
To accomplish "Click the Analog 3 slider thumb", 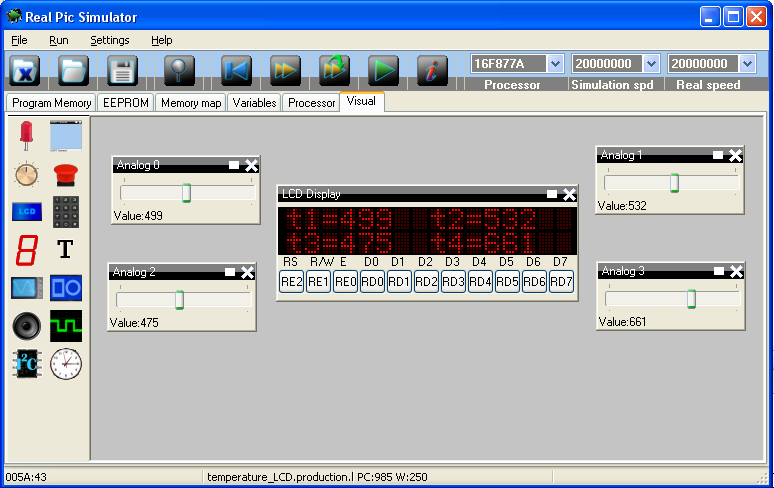I will coord(691,299).
